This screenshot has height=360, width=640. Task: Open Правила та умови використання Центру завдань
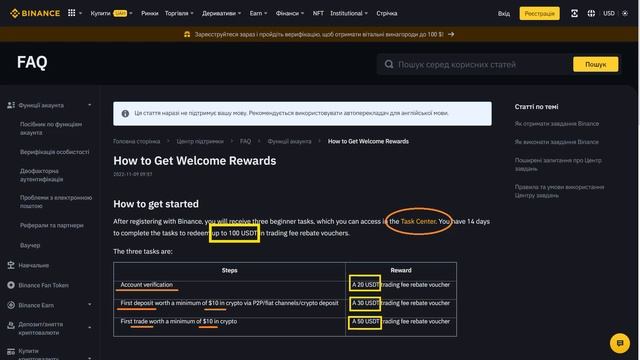tap(559, 191)
